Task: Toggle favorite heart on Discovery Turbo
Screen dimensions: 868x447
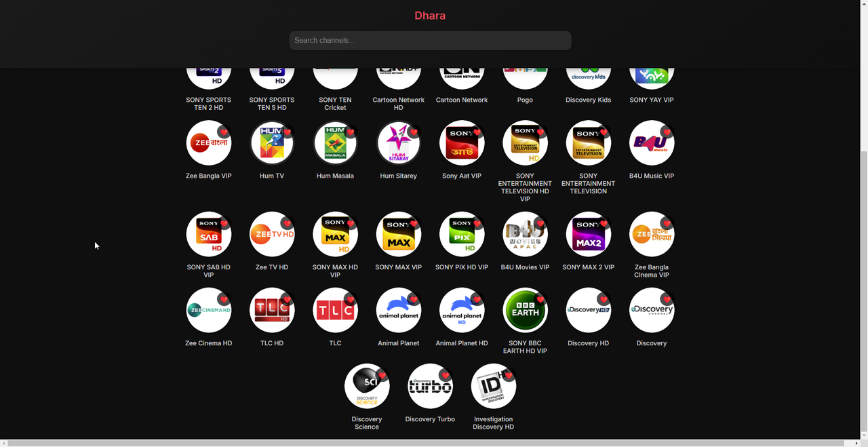Action: tap(445, 376)
